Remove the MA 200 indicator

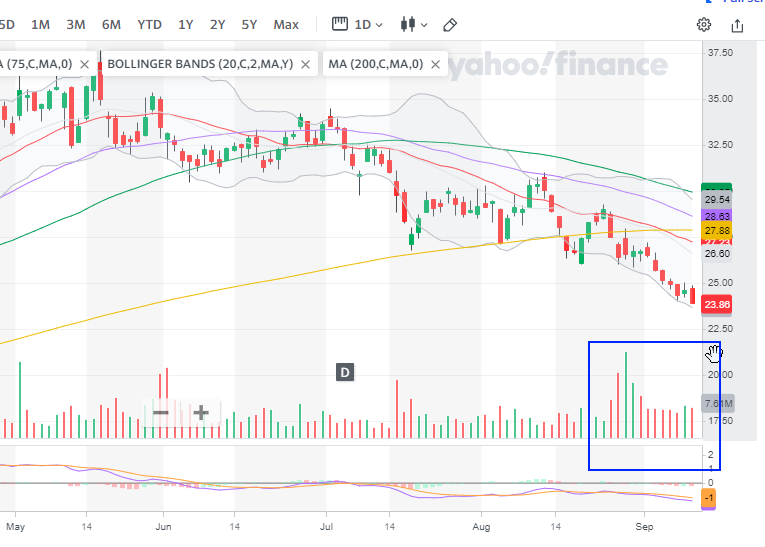point(434,64)
